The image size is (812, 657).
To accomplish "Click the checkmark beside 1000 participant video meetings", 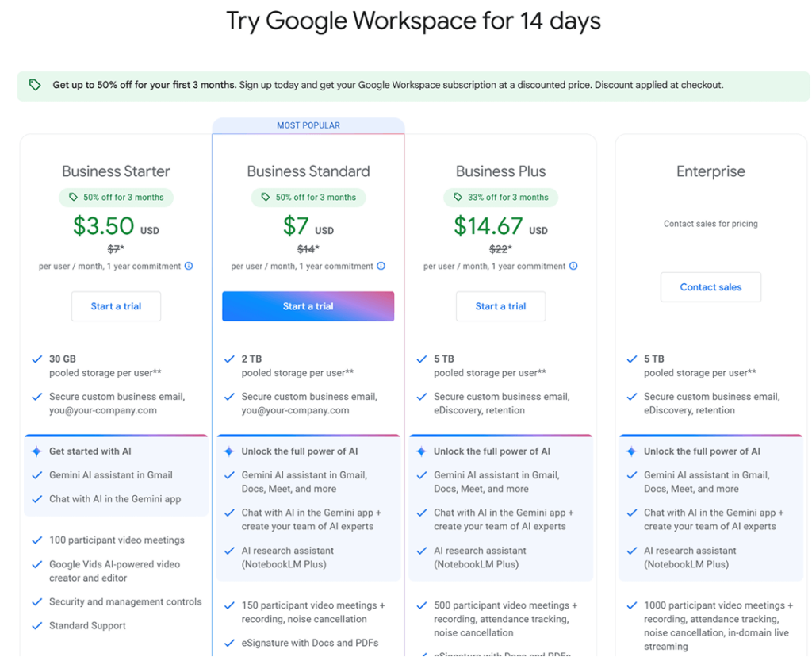I will [x=631, y=605].
